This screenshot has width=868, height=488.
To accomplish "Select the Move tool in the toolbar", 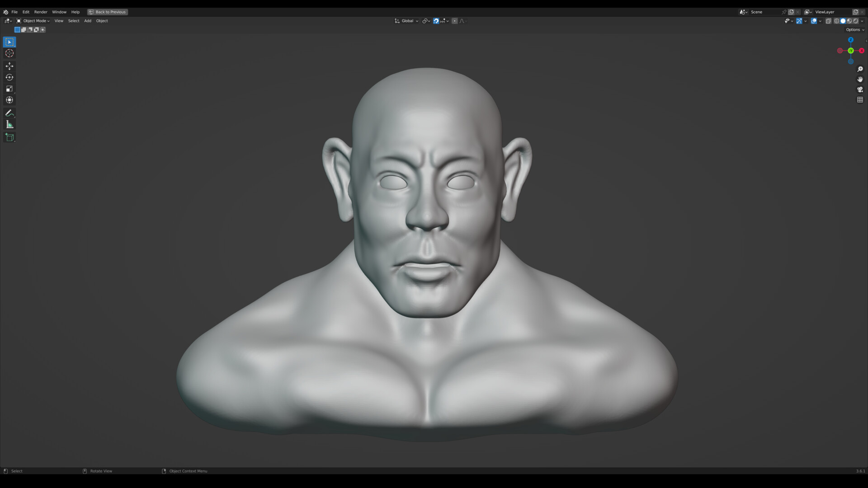I will pyautogui.click(x=9, y=66).
